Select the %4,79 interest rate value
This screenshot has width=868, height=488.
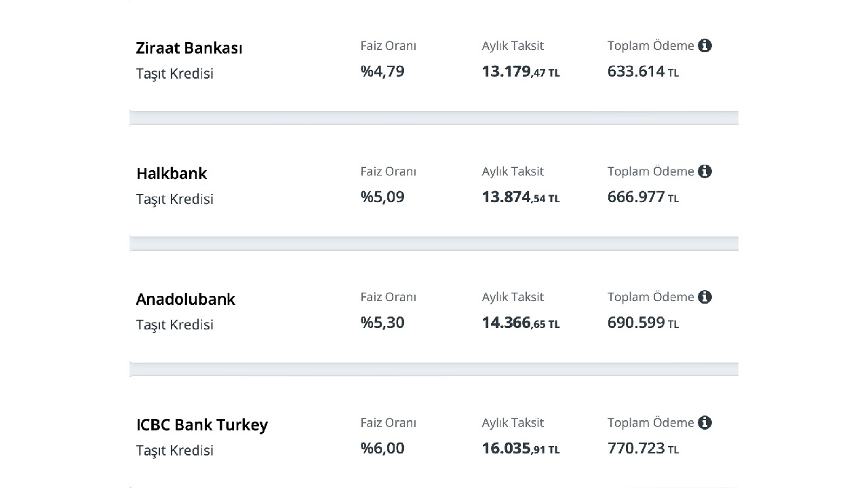[382, 72]
